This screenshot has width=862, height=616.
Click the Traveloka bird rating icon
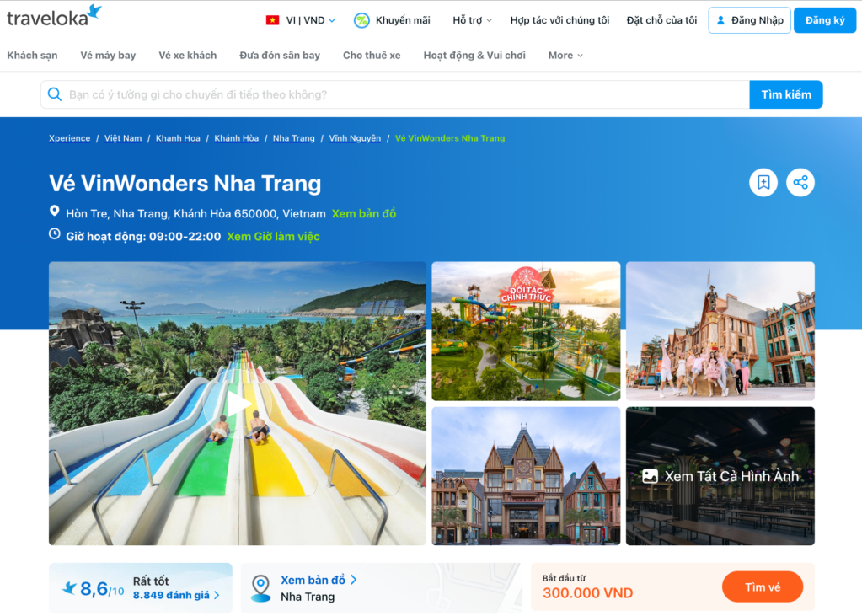coord(69,588)
